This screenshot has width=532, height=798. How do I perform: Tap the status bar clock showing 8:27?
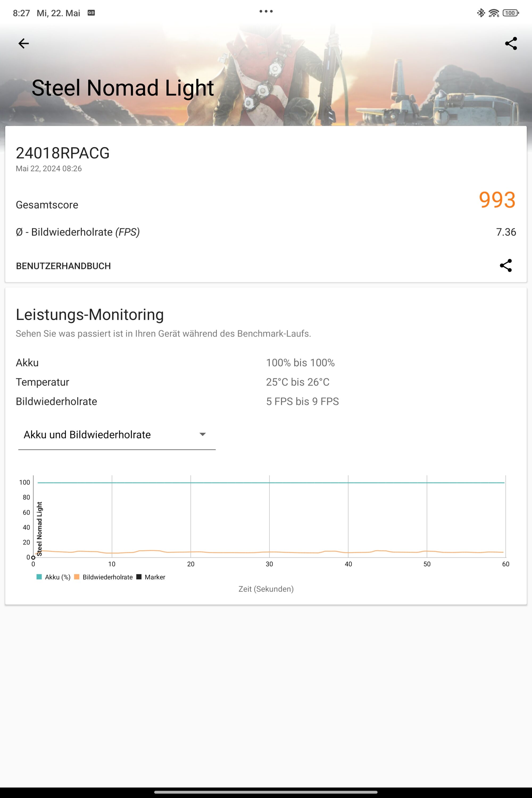coord(21,13)
